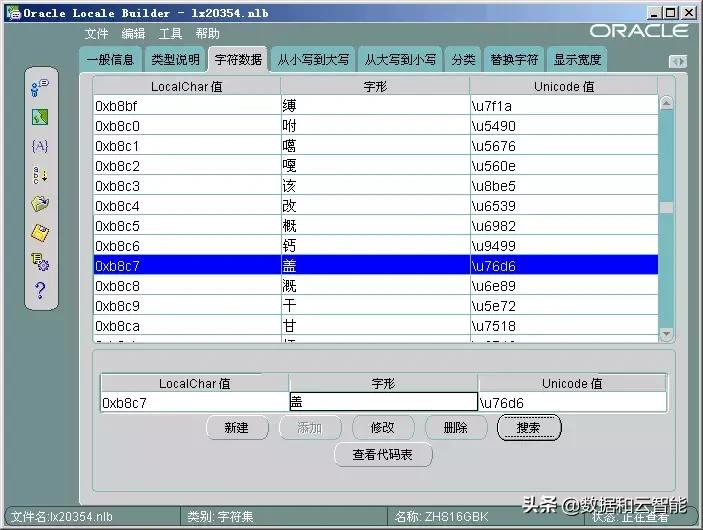Viewport: 703px width, 530px height.
Task: Open the 工具 menu
Action: pyautogui.click(x=170, y=34)
